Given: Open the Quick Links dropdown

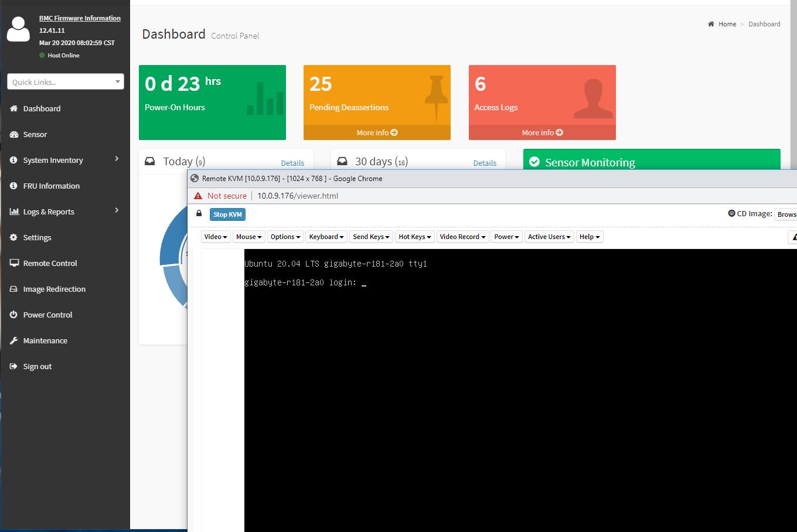Looking at the screenshot, I should click(x=66, y=82).
